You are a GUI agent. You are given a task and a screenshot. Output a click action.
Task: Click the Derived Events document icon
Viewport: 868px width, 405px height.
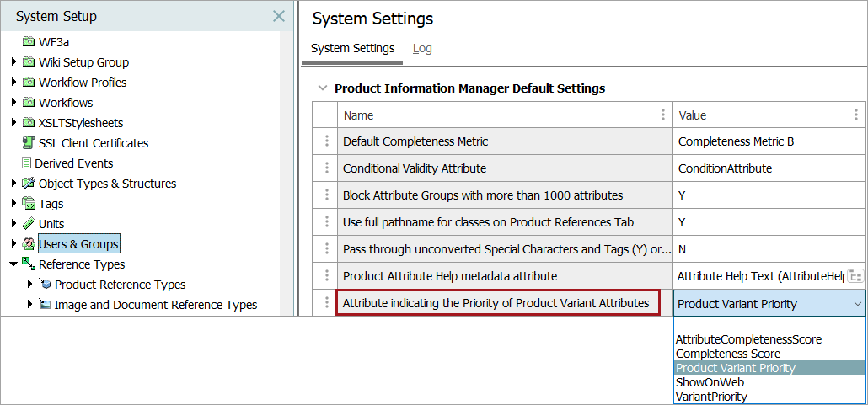pyautogui.click(x=28, y=163)
